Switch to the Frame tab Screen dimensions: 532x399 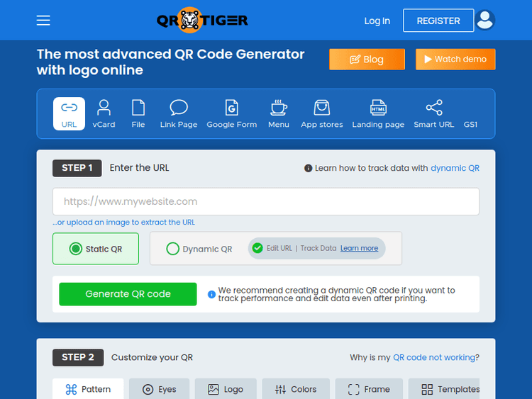369,389
